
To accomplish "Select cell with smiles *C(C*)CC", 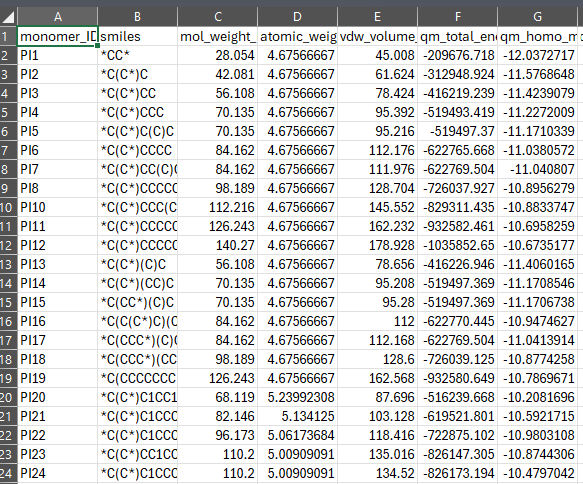I will click(x=138, y=93).
